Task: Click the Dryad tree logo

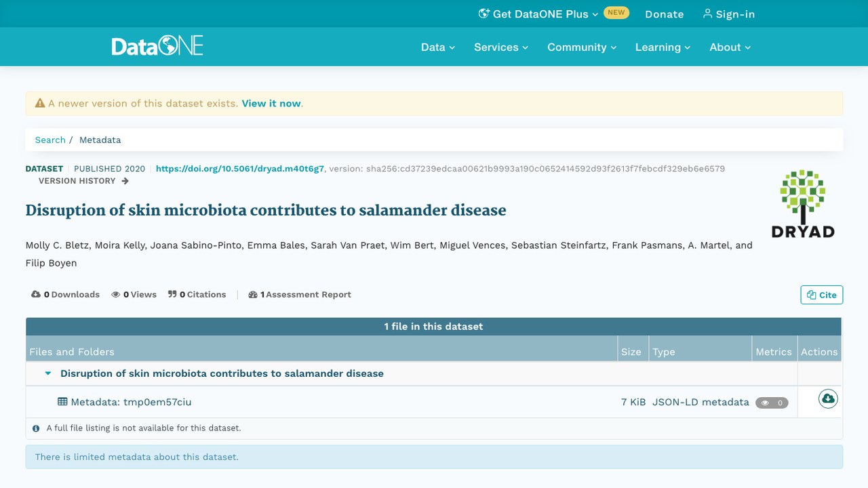Action: 803,203
